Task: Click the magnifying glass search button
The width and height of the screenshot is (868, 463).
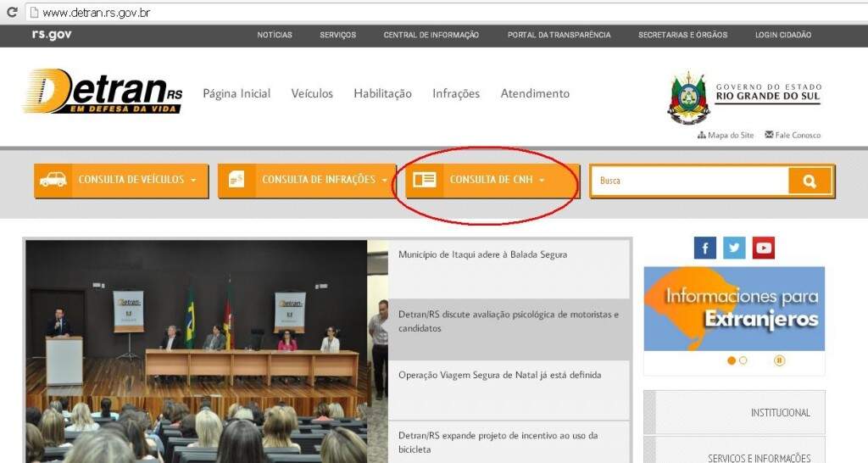Action: (810, 181)
